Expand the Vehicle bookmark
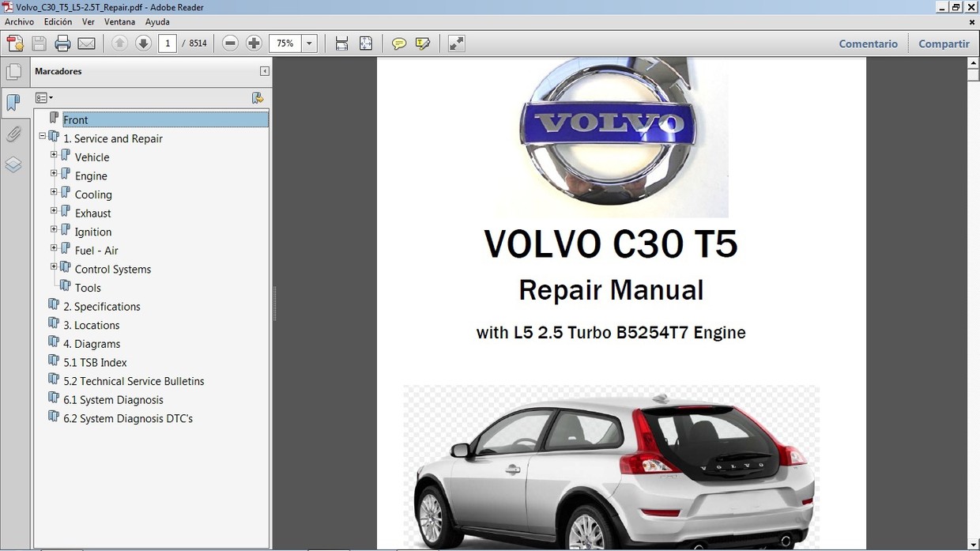Image resolution: width=980 pixels, height=551 pixels. [x=54, y=154]
